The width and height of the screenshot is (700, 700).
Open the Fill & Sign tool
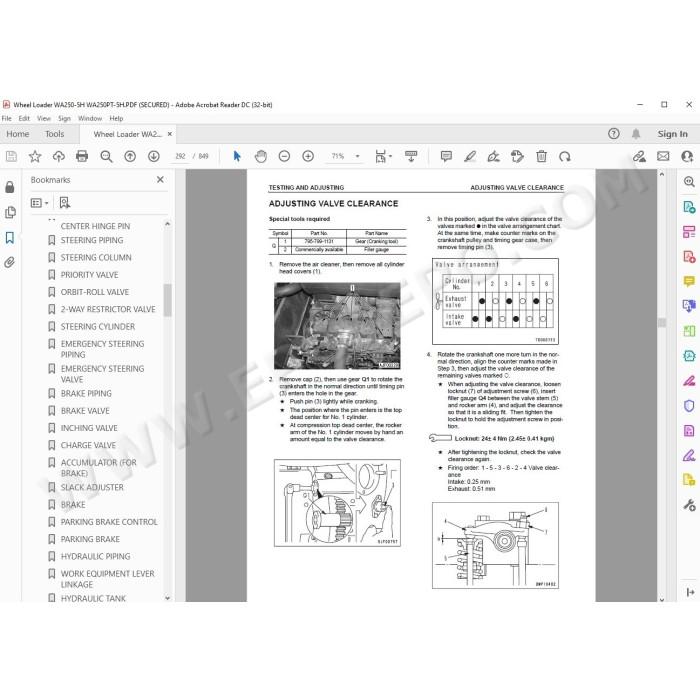pos(689,456)
